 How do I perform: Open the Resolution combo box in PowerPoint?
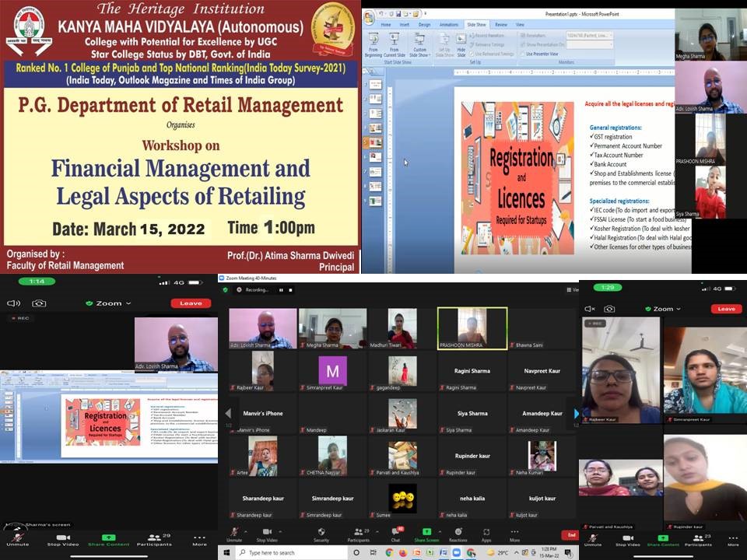[589, 35]
